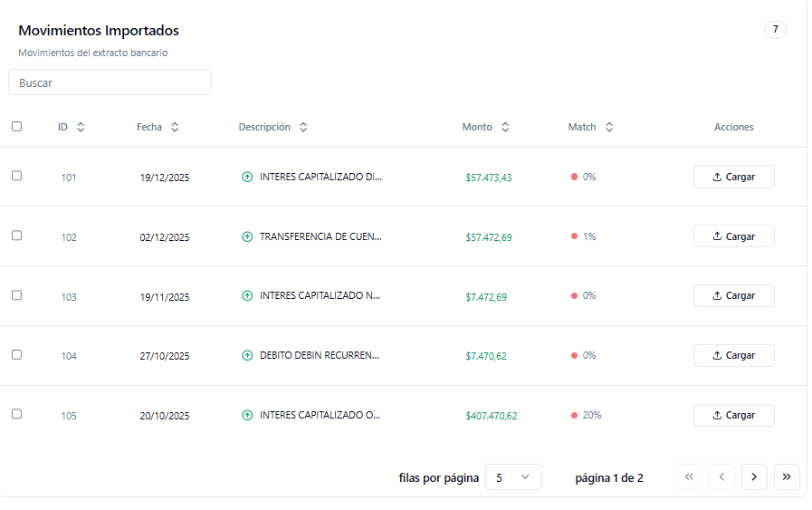Viewport: 812px width, 510px height.
Task: Click green arrow icon for TRANSFERENCIA row
Action: pos(247,237)
